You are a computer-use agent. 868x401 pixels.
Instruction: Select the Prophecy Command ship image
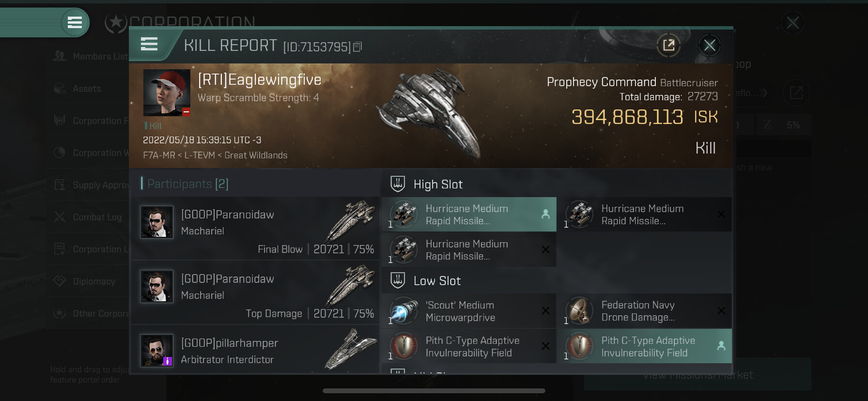click(428, 115)
